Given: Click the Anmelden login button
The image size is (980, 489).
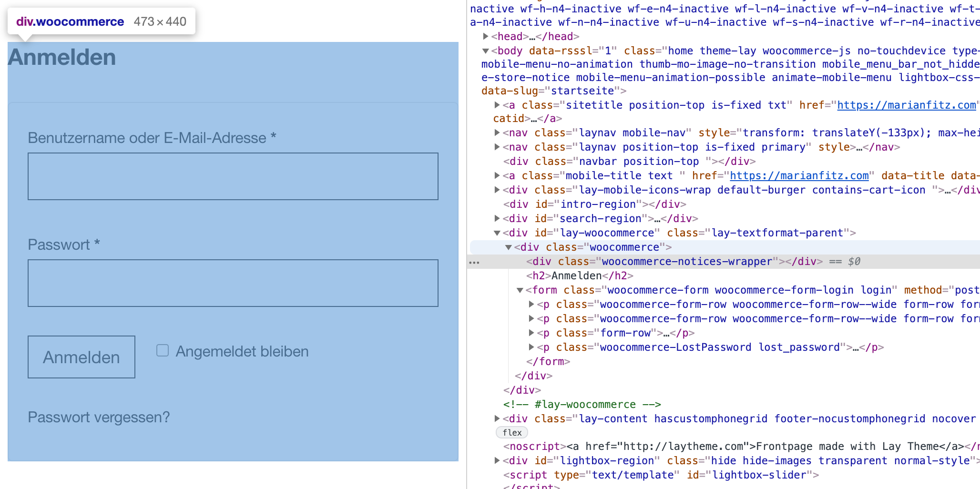Looking at the screenshot, I should 82,357.
